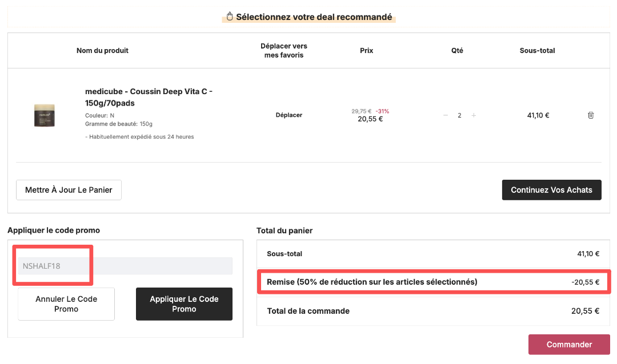Click Continuez Vos Achats button
Image resolution: width=617 pixels, height=364 pixels.
(551, 190)
